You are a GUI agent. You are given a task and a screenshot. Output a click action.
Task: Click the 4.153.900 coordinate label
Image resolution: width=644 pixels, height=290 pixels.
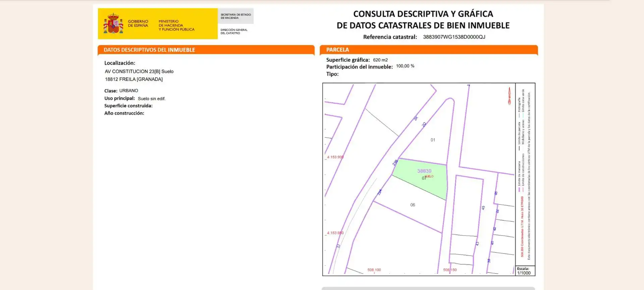[x=335, y=157]
